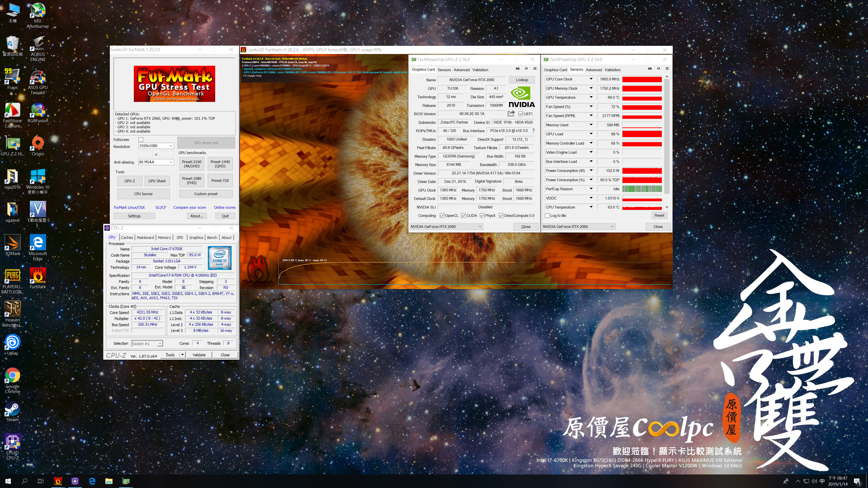868x488 pixels.
Task: Expand PerfCap Reason sensor dropdown
Action: pyautogui.click(x=591, y=189)
